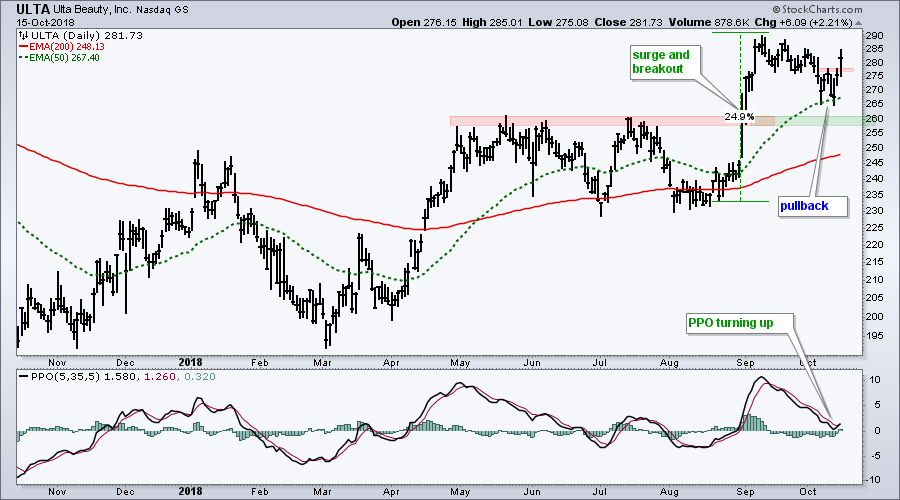900x500 pixels.
Task: Click the 2018 label on the upper date axis
Action: 190,362
